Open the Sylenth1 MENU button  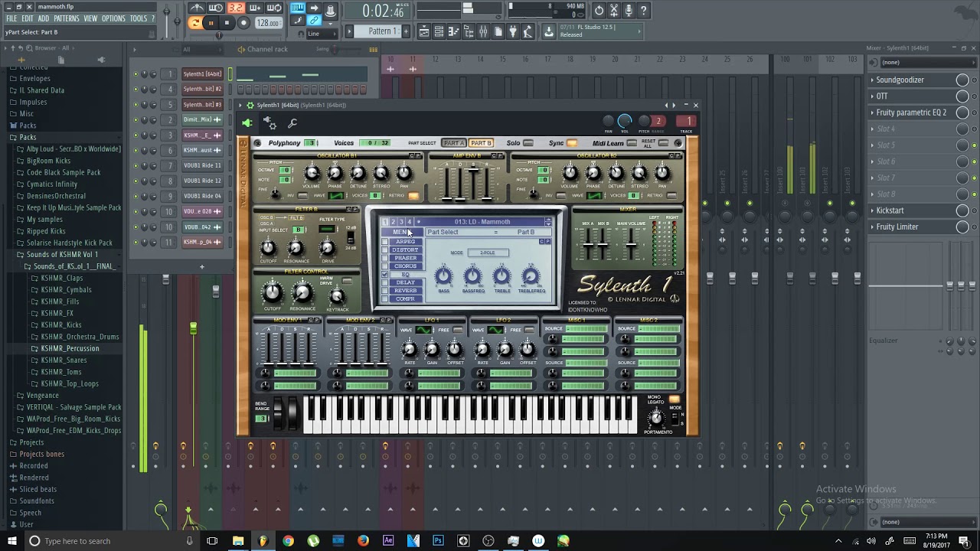tap(402, 232)
